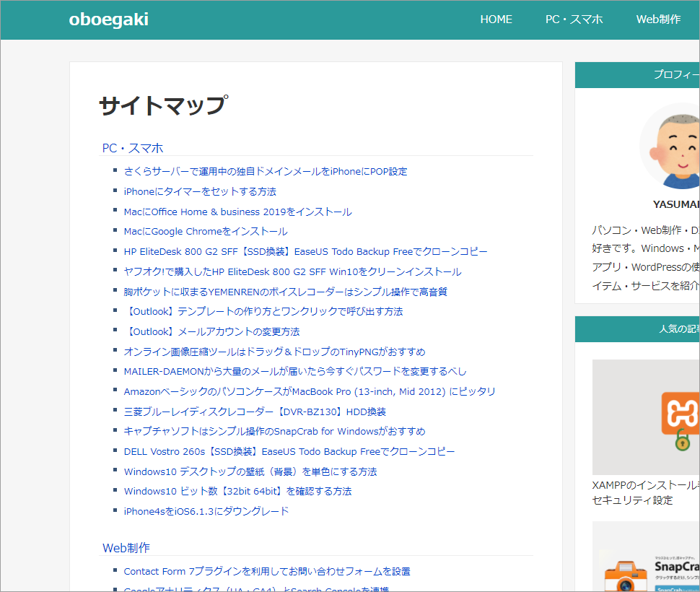Screen dimensions: 700x592
Task: Open ヤフオク HP EliteDesk Win10クリーンインストール link
Action: pyautogui.click(x=293, y=271)
